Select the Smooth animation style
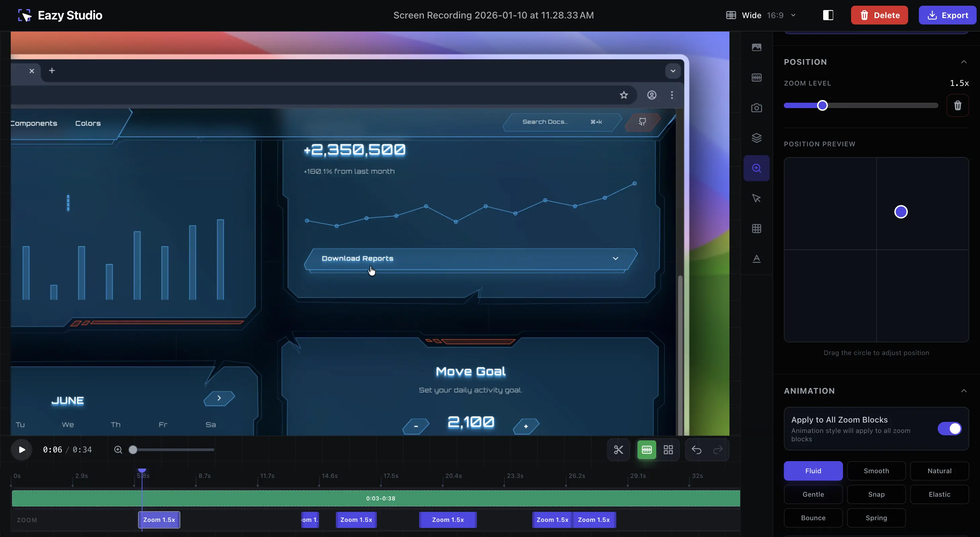980x537 pixels. click(x=876, y=471)
